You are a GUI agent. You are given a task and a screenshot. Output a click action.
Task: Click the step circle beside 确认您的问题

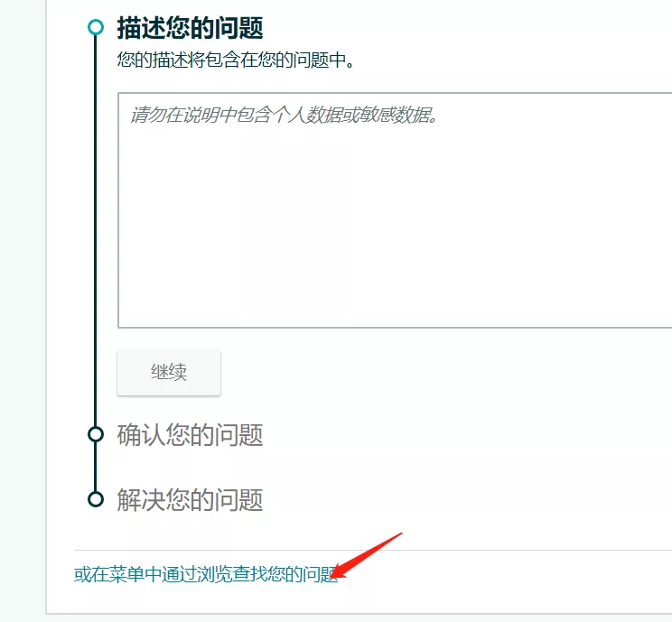pos(96,434)
